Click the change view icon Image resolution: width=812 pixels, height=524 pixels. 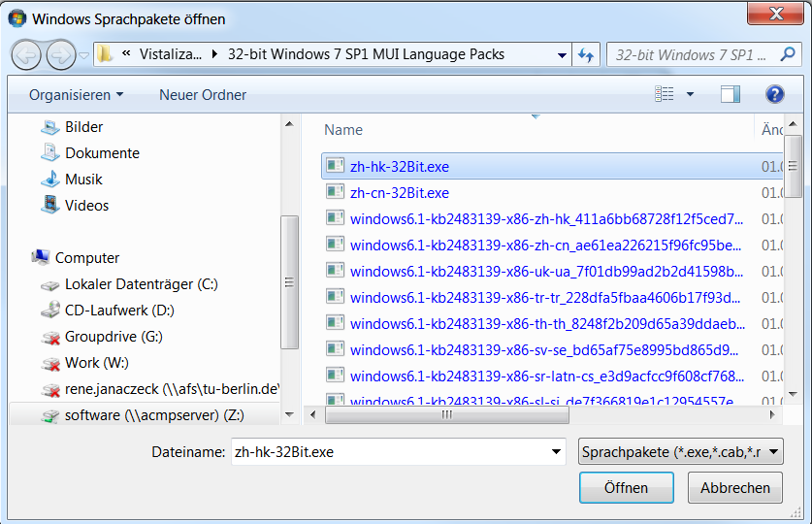click(x=665, y=94)
